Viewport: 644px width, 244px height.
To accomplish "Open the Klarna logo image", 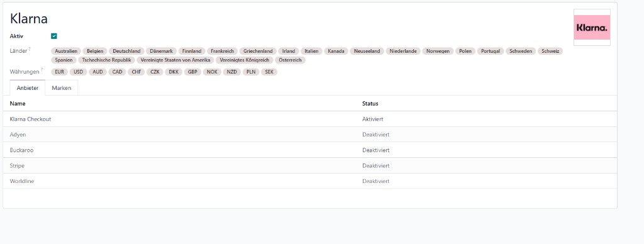I will click(592, 28).
